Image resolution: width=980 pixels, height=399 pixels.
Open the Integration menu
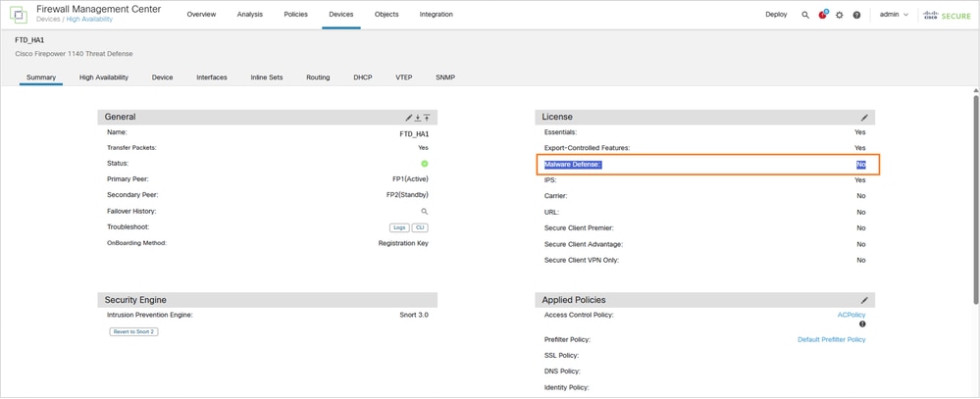[x=437, y=15]
